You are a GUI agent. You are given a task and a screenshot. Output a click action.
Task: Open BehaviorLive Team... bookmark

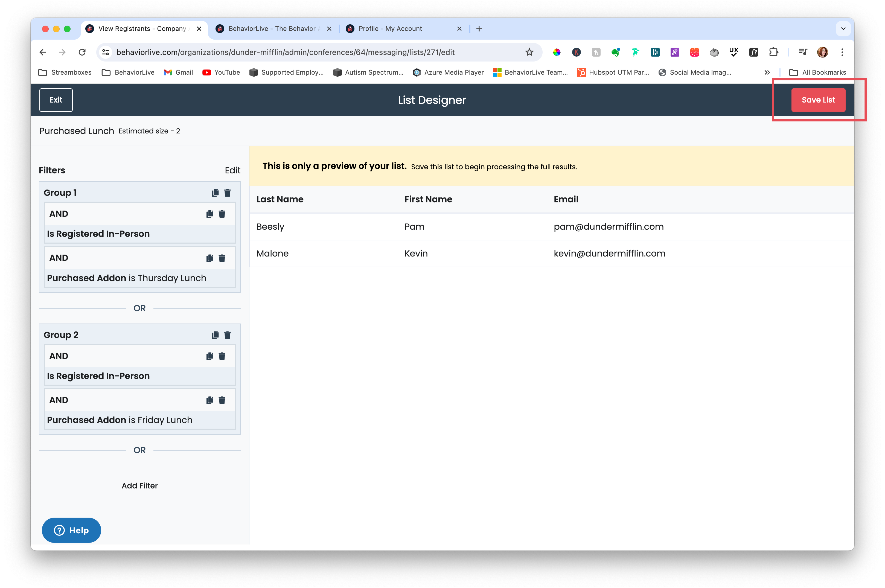pos(530,72)
